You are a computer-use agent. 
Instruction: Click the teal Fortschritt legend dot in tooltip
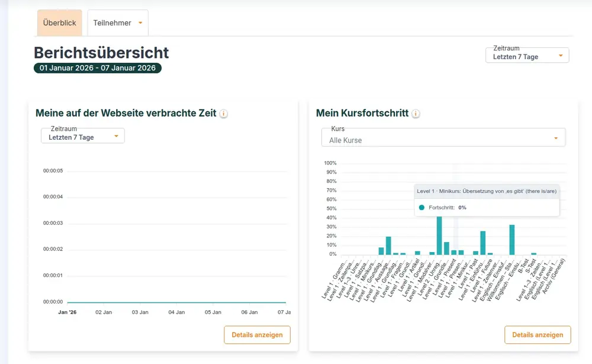click(x=422, y=208)
